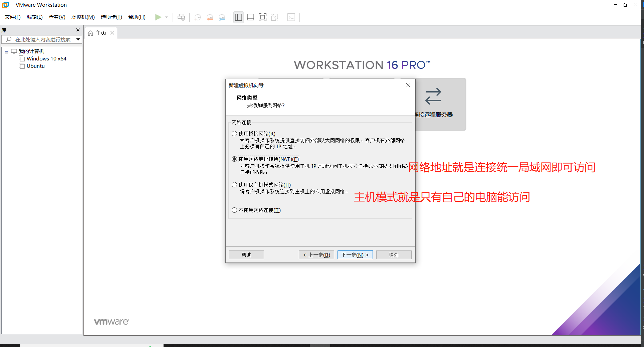Click the connect to remote server arrows icon

pos(433,96)
